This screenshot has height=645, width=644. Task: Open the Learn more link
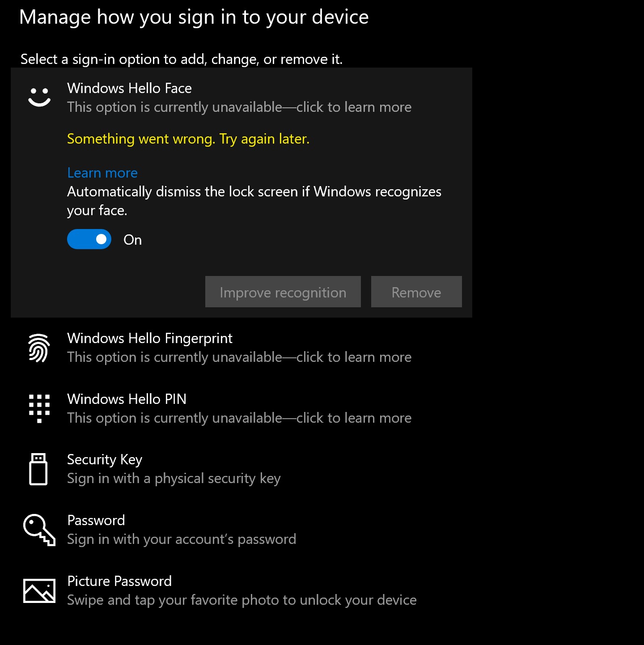(102, 173)
